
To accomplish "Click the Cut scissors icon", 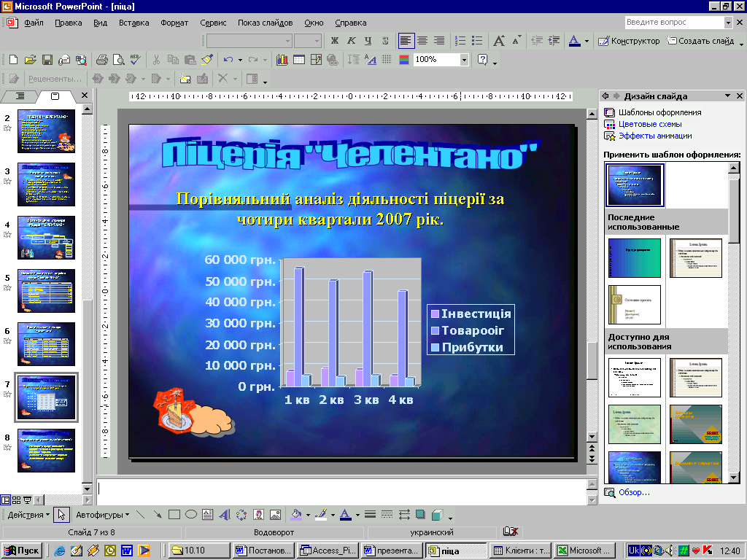I will coord(156,60).
